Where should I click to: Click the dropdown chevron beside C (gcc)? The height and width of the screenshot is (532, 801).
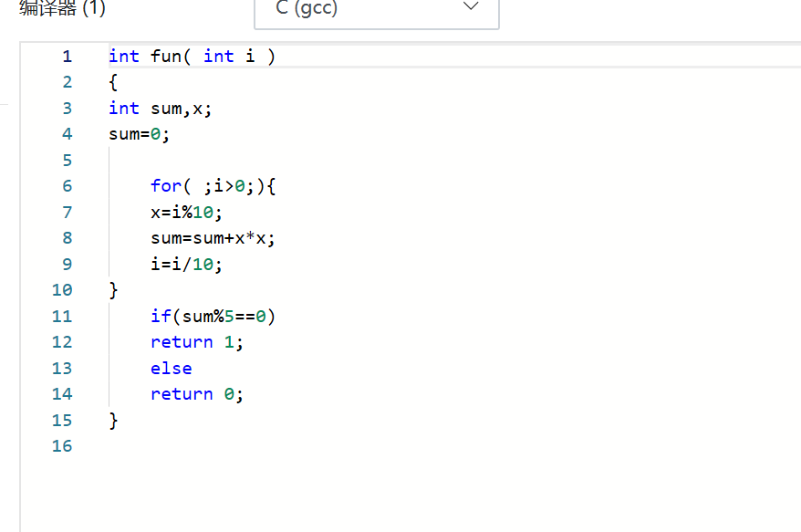point(471,6)
